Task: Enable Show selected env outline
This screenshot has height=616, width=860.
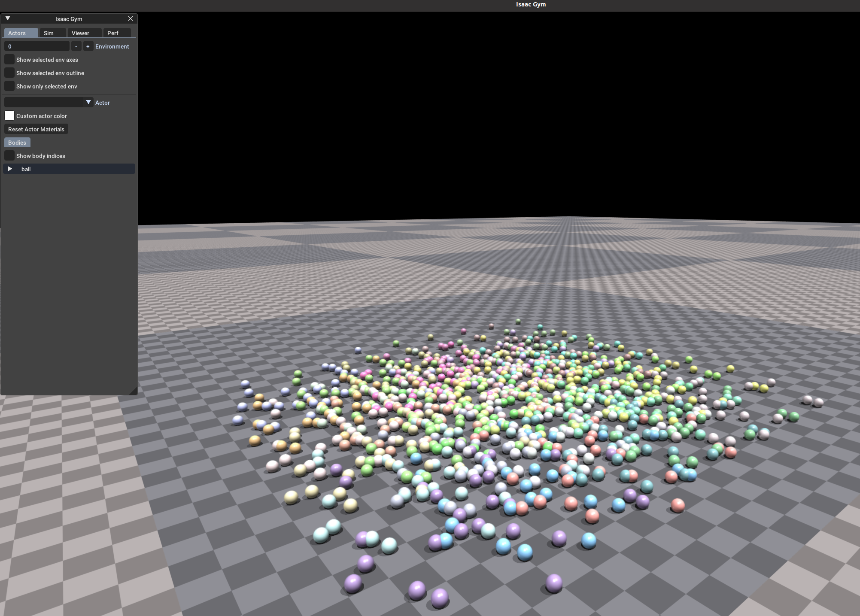Action: coord(9,73)
